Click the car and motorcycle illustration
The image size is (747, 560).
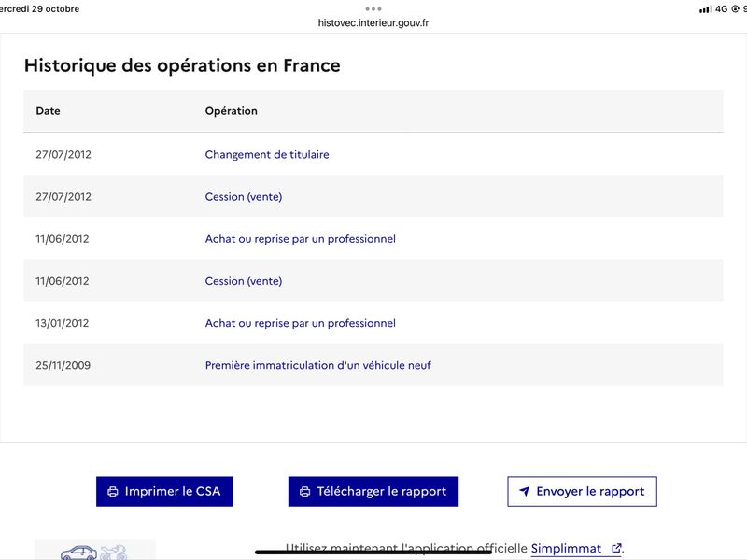tap(93, 551)
